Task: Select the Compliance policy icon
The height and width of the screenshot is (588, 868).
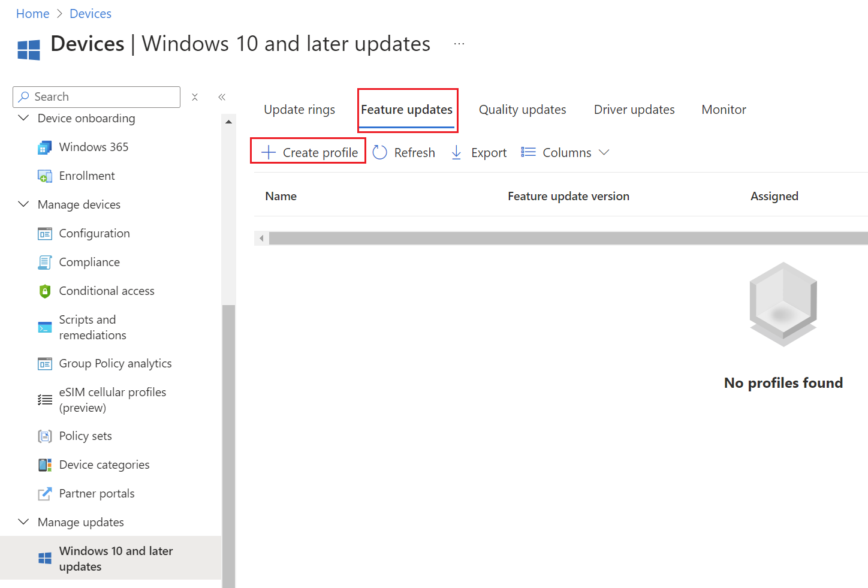Action: tap(45, 263)
